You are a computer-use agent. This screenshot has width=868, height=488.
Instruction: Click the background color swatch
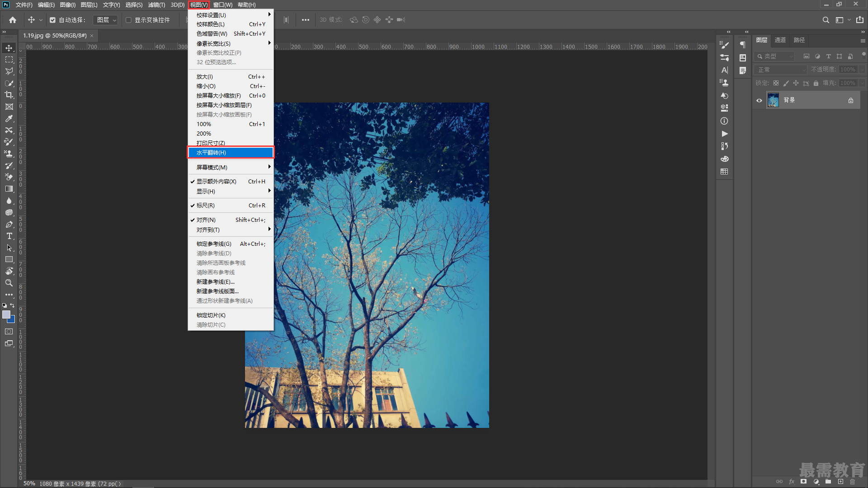(12, 320)
